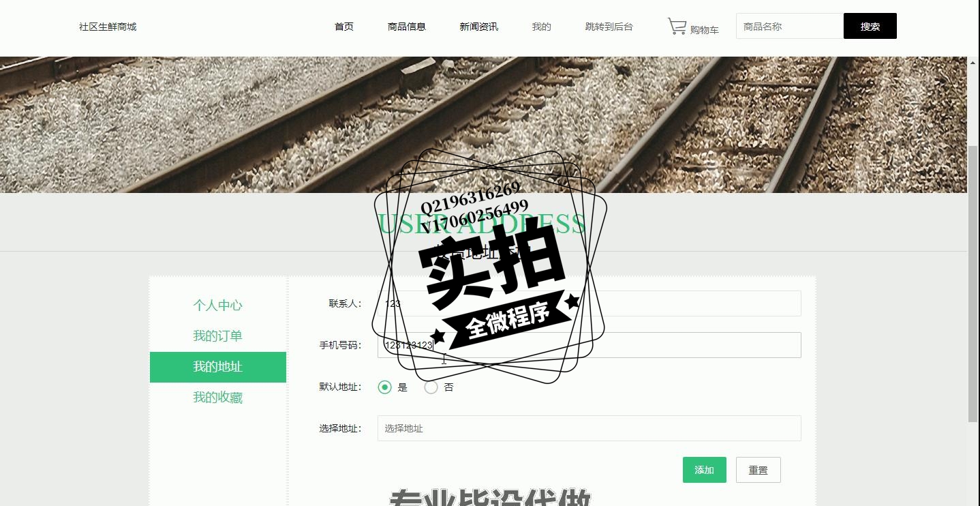Select the 否 default address radio

[x=431, y=387]
